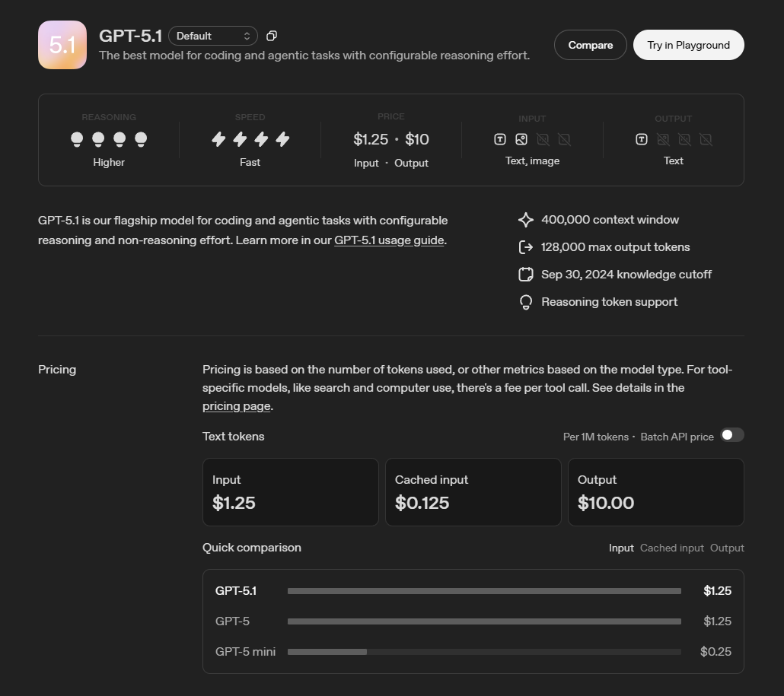Copy model name with the copy icon
The image size is (784, 696).
coord(272,36)
